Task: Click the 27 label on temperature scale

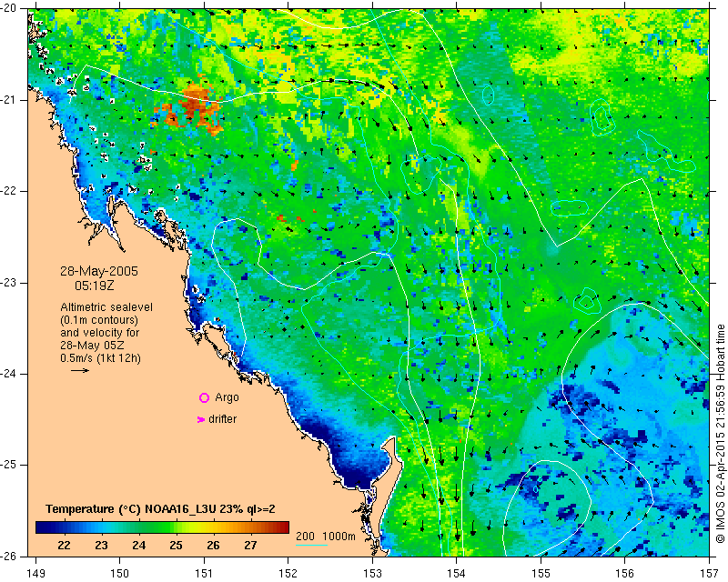Action: tap(250, 545)
